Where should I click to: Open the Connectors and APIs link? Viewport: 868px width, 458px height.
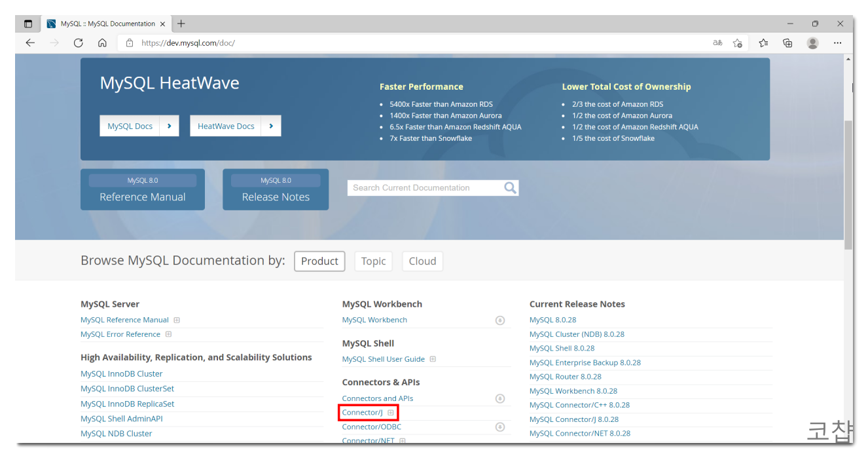(x=378, y=398)
